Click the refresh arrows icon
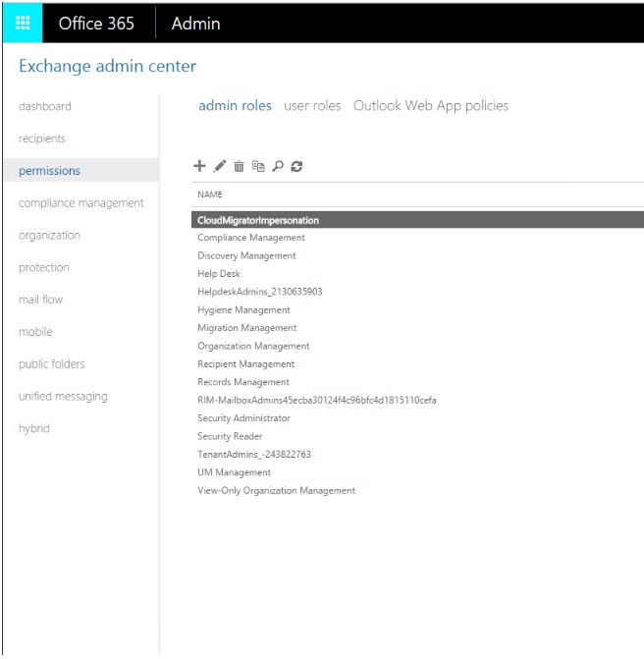The image size is (644, 659). [296, 166]
